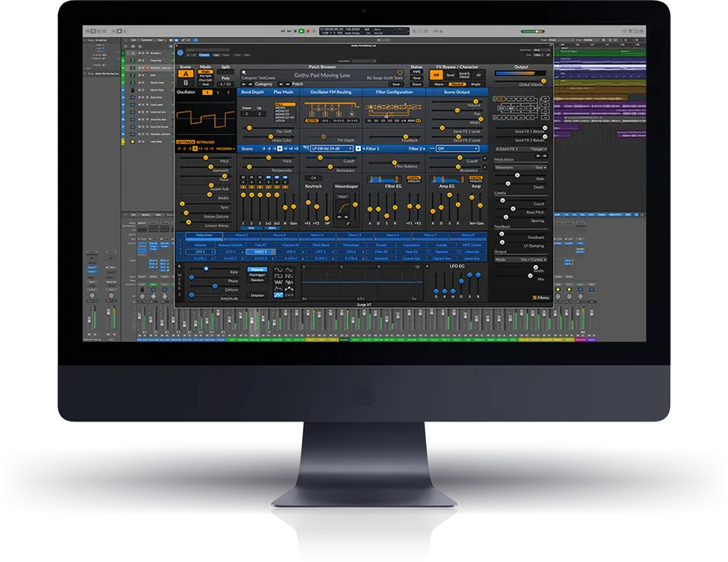Viewport: 728px width, 562px height.
Task: Toggle Filter EG Digital/Analog switch
Action: tap(414, 179)
